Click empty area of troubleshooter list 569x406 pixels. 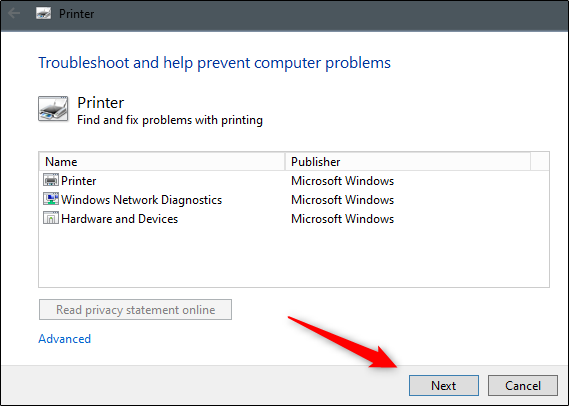click(x=294, y=257)
